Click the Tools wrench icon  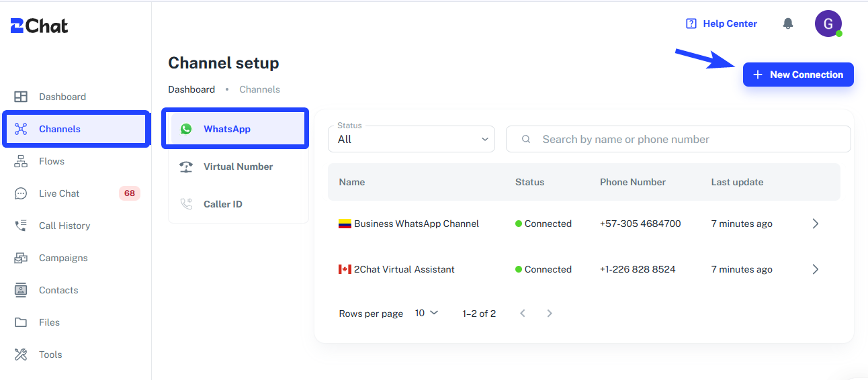click(x=21, y=354)
